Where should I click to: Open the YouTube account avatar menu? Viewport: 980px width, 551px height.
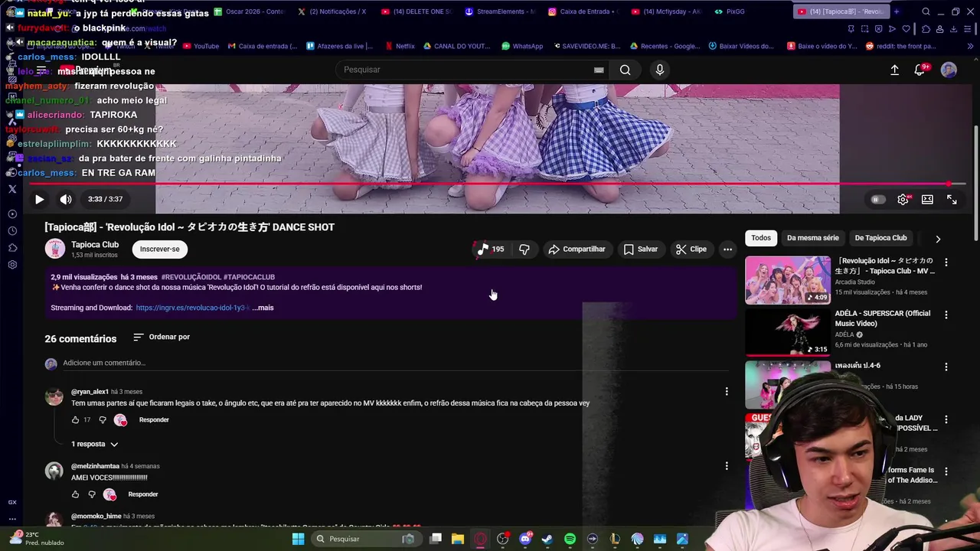click(x=949, y=70)
